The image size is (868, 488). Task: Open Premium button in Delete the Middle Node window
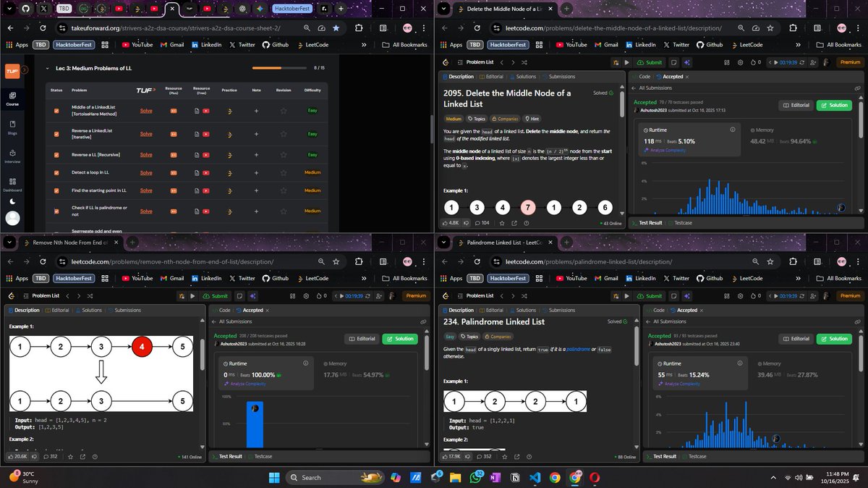[x=849, y=62]
